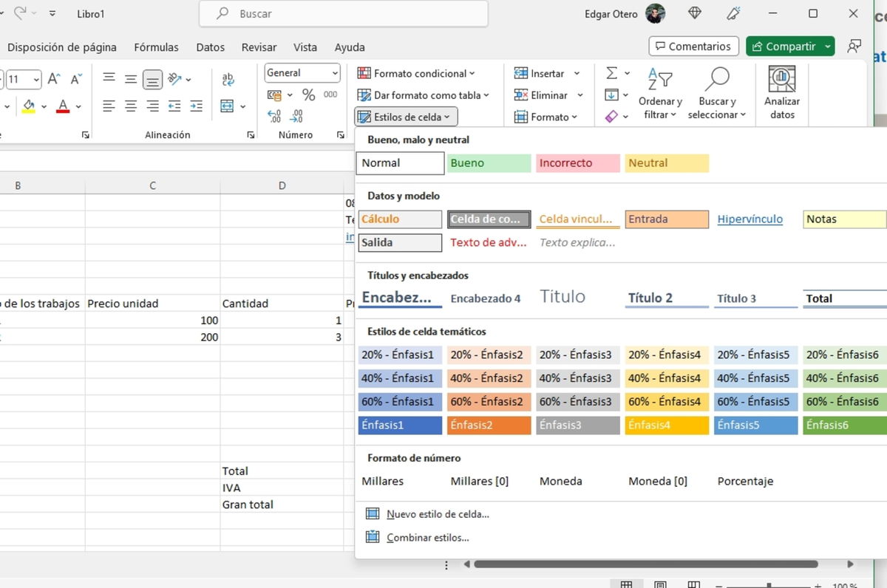Expand the Ordenar y filtrar menu
Image resolution: width=887 pixels, height=588 pixels.
tap(659, 94)
